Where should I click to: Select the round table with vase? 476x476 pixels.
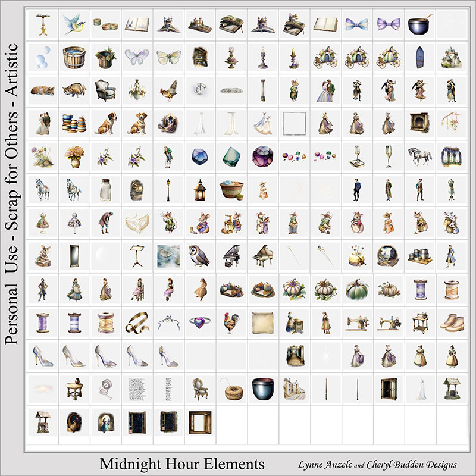(x=74, y=389)
